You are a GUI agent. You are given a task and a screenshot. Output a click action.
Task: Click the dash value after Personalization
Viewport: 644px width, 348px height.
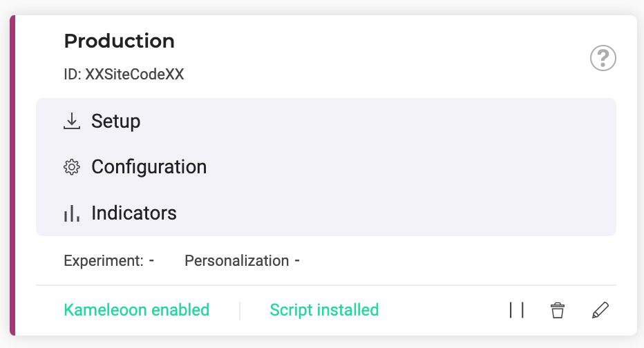tap(297, 261)
